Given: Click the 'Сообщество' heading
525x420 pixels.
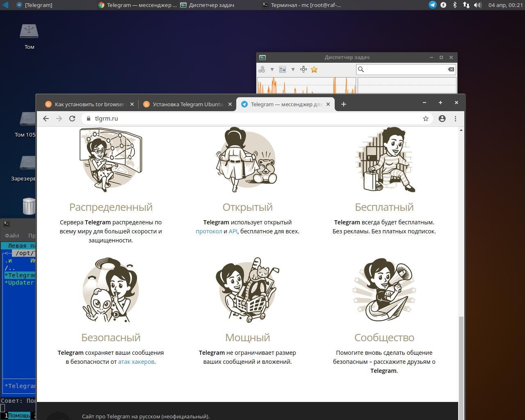Looking at the screenshot, I should coord(384,338).
